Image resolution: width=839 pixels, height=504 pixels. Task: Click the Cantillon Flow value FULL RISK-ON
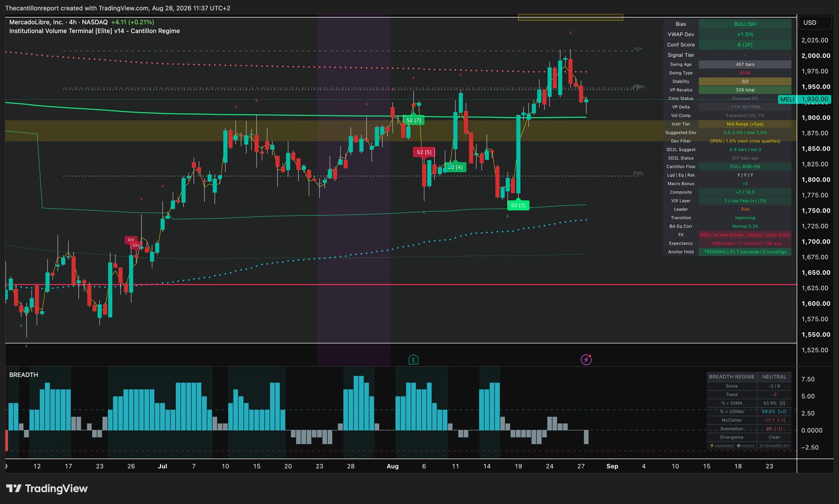745,167
